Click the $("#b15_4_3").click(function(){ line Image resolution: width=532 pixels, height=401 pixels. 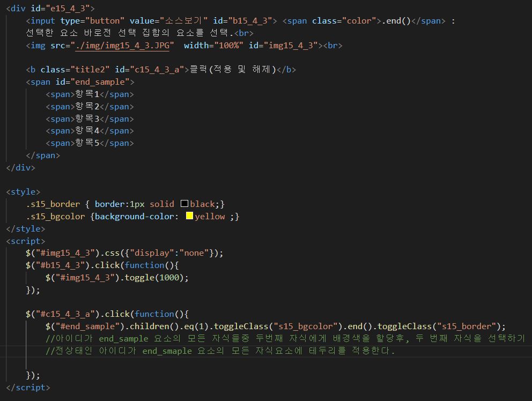(x=102, y=265)
